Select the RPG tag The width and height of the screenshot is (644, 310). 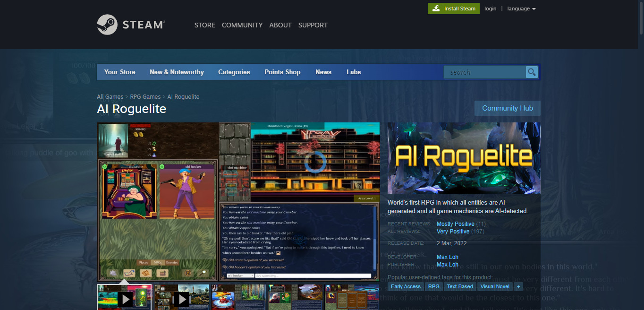pyautogui.click(x=433, y=286)
